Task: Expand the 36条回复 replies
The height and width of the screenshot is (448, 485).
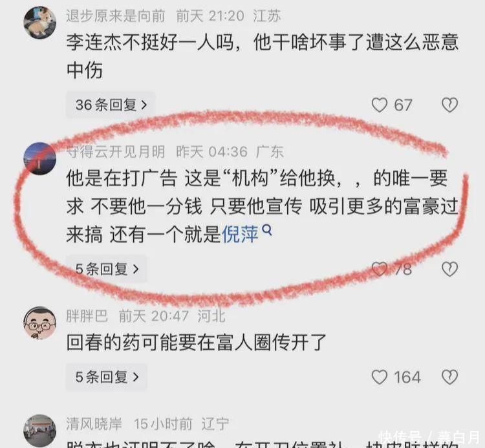Action: (111, 105)
